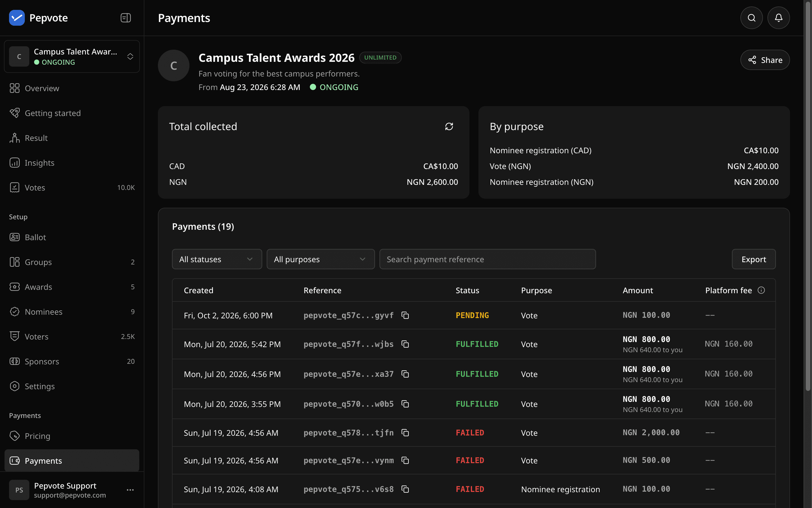Copy reference pepvote_q57e...xa37
Viewport: 812px width, 508px height.
(405, 374)
